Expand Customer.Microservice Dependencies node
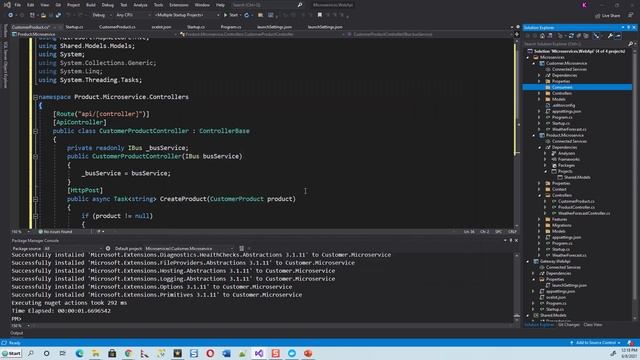 539,75
